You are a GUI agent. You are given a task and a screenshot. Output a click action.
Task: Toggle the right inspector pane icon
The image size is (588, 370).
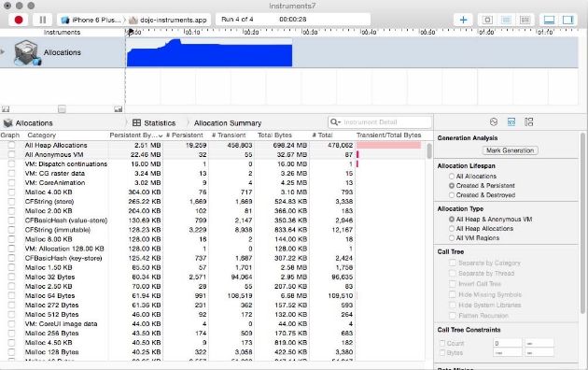(x=568, y=20)
